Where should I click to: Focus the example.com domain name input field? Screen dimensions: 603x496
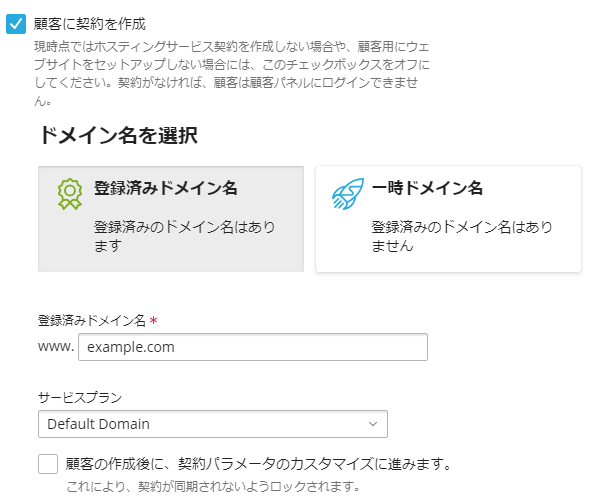(252, 347)
